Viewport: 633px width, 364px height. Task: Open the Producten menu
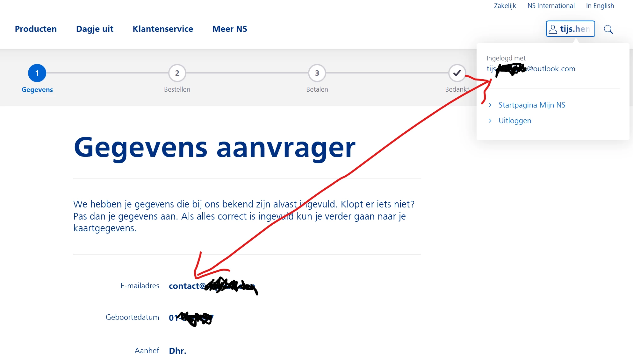pos(36,29)
